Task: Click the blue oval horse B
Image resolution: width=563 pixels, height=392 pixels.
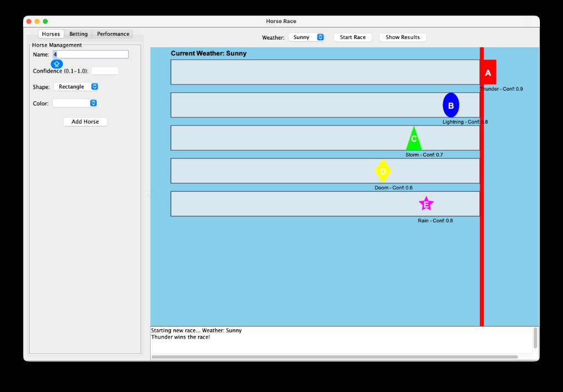Action: [451, 105]
